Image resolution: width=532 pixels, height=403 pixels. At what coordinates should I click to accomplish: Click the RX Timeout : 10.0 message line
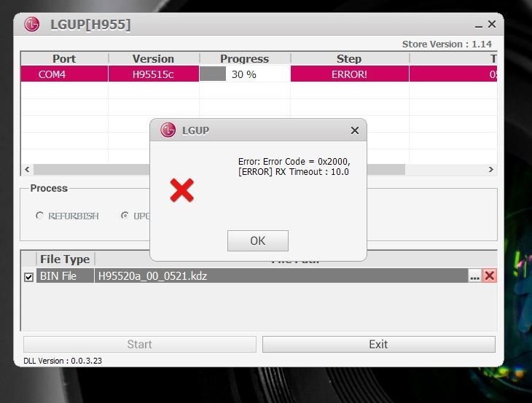tap(294, 172)
